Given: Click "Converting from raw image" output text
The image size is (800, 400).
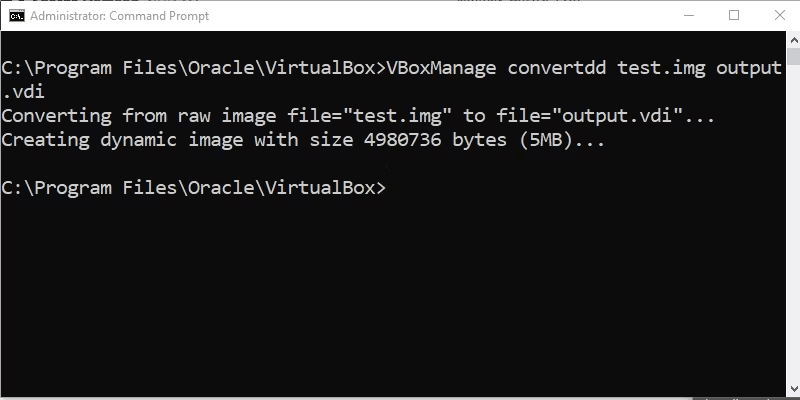Looking at the screenshot, I should tap(138, 116).
